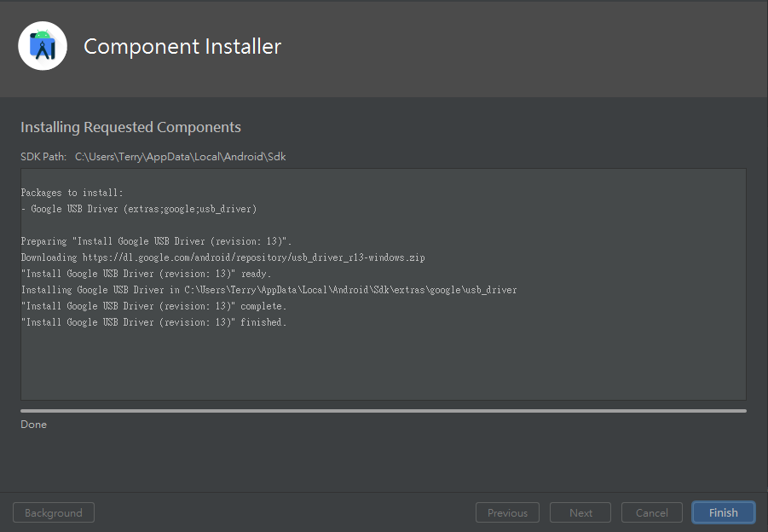Click the Preparing Install Google USB Driver line
This screenshot has width=768, height=532.
pos(156,241)
